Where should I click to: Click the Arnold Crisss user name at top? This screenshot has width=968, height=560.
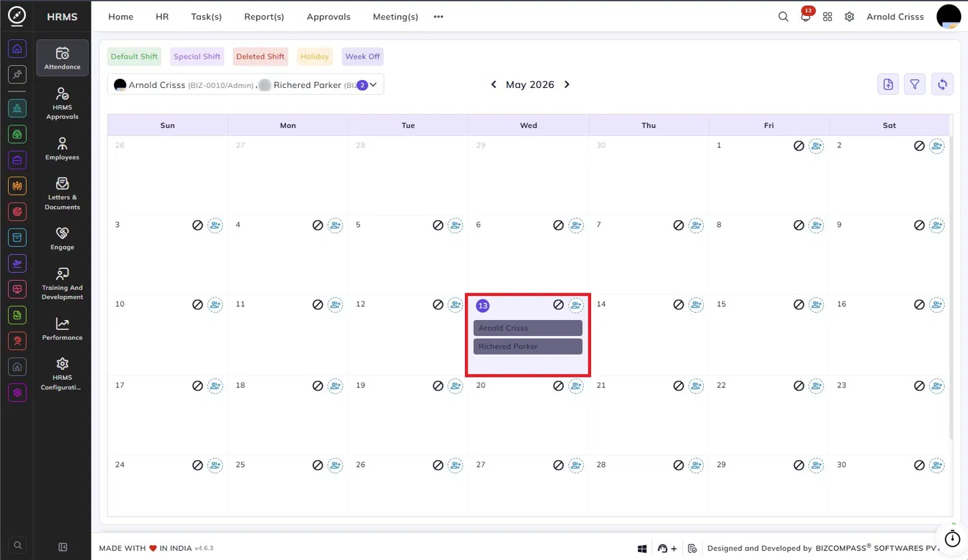pyautogui.click(x=895, y=17)
